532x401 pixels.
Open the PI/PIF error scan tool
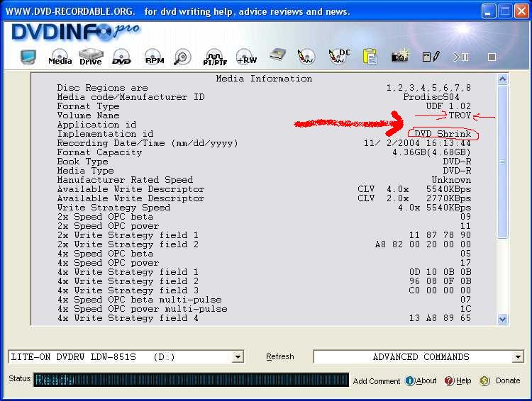click(x=215, y=57)
